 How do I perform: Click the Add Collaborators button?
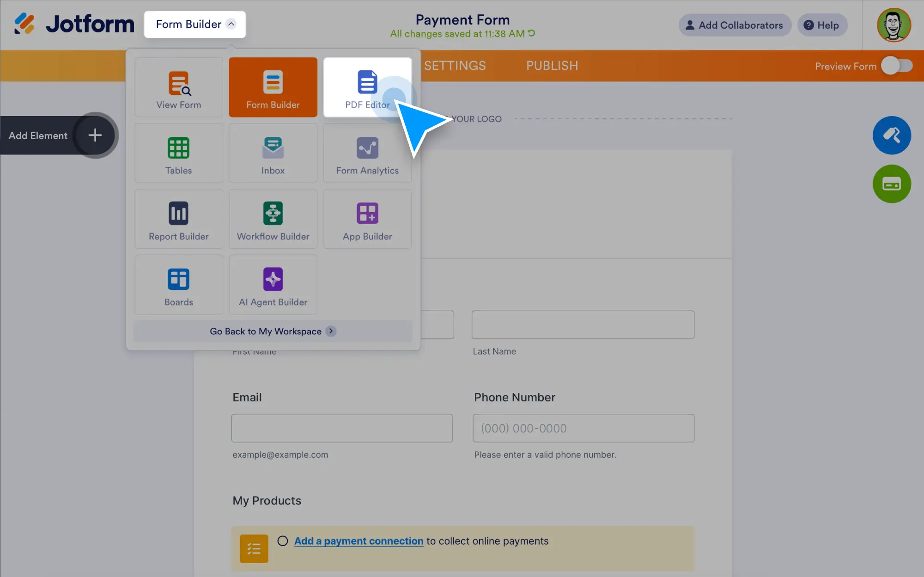tap(734, 25)
